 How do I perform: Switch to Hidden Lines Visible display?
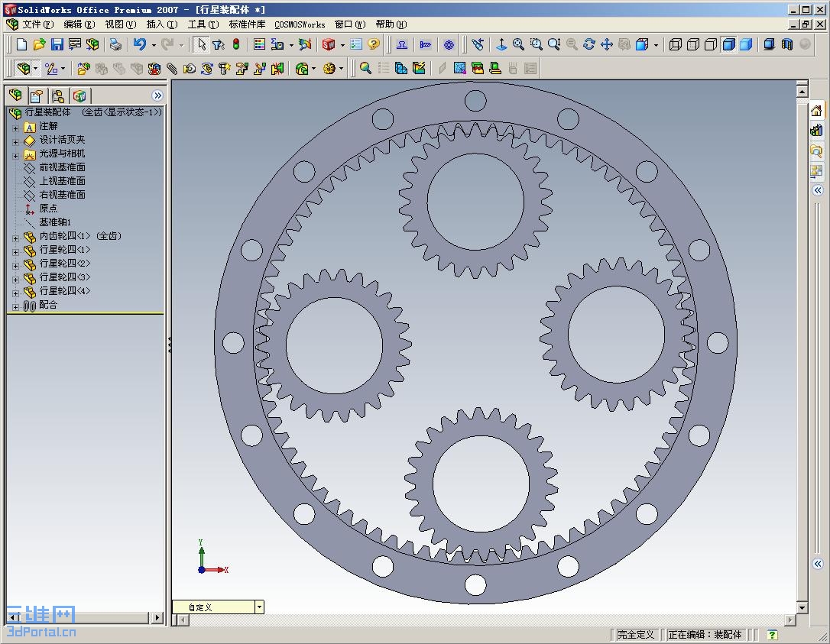(x=693, y=44)
